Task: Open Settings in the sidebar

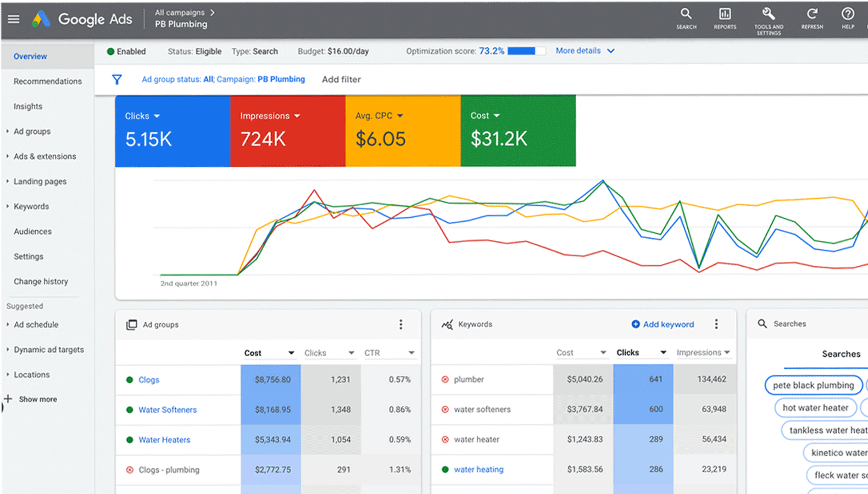Action: pyautogui.click(x=29, y=256)
